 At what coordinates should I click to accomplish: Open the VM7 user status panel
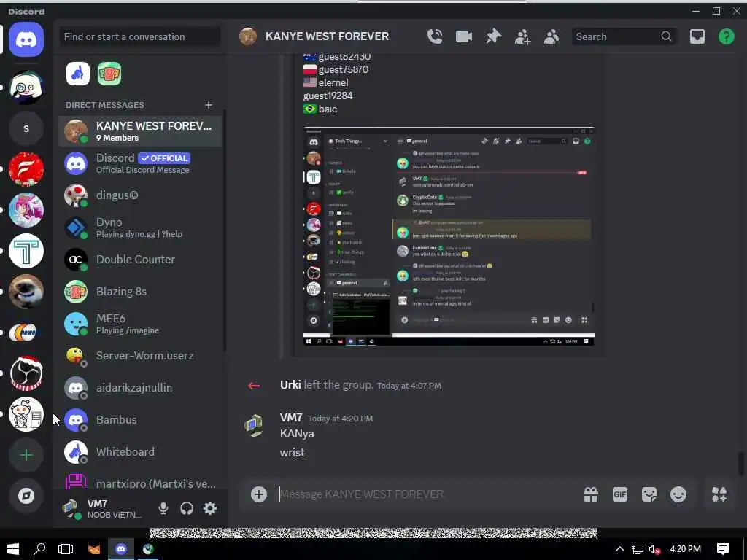(x=104, y=508)
